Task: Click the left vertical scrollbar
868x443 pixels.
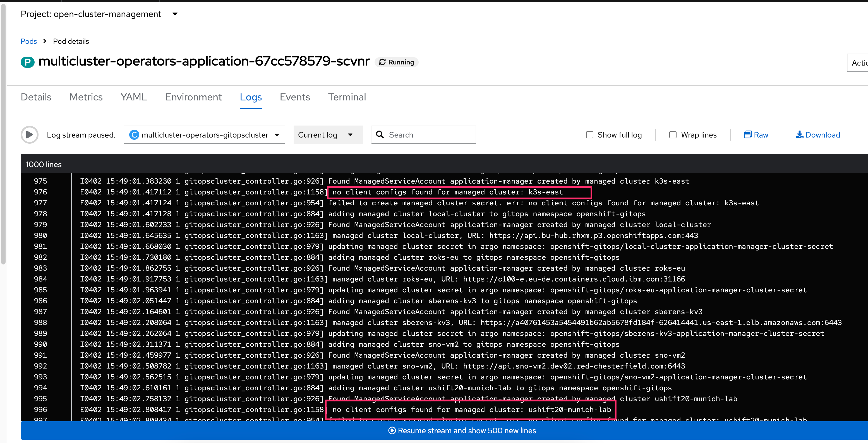Action: tap(3, 135)
